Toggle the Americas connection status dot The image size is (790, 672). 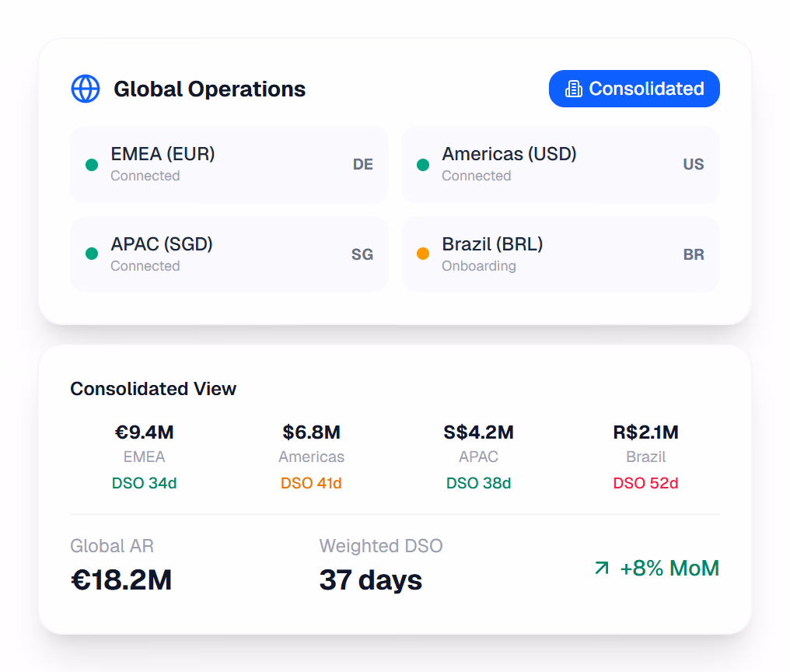(x=423, y=164)
